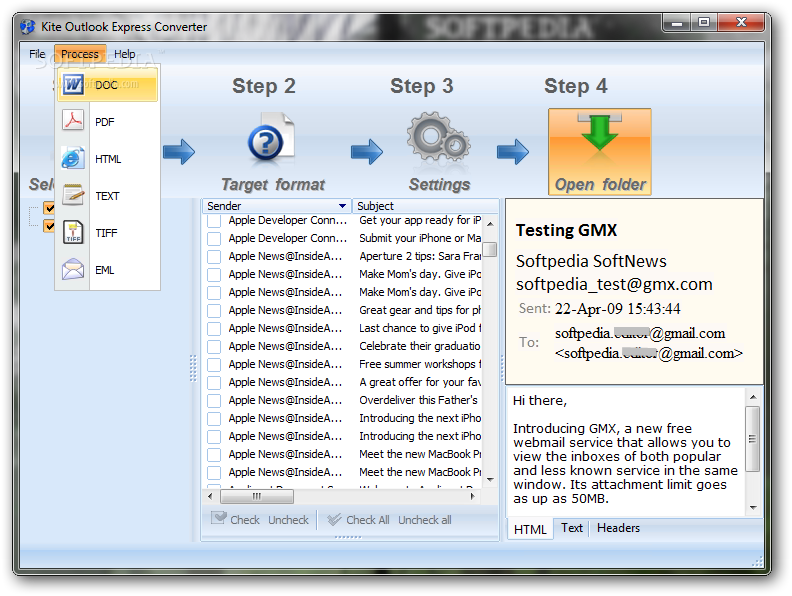
Task: Toggle the first folder tree checkbox
Action: click(x=49, y=208)
